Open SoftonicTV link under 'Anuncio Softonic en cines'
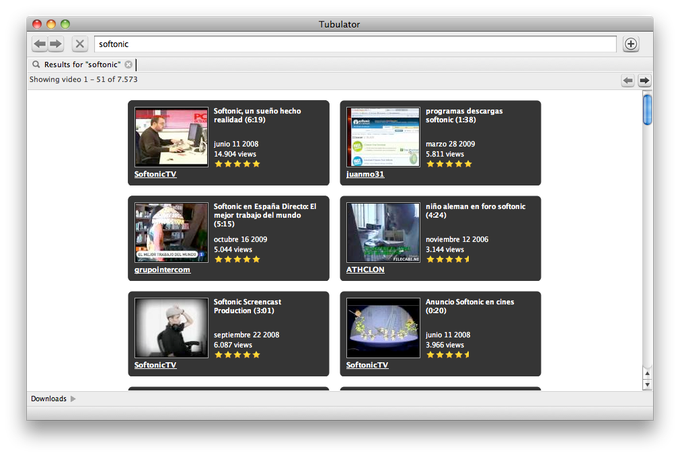This screenshot has width=680, height=457. click(367, 365)
